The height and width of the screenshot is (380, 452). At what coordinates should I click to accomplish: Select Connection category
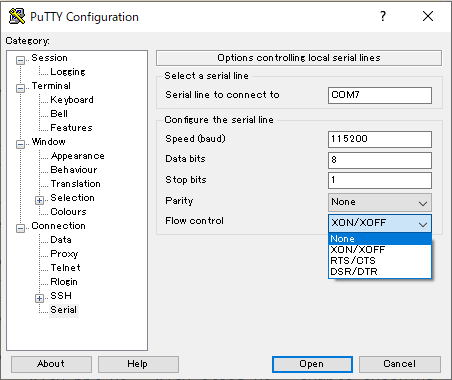[58, 226]
